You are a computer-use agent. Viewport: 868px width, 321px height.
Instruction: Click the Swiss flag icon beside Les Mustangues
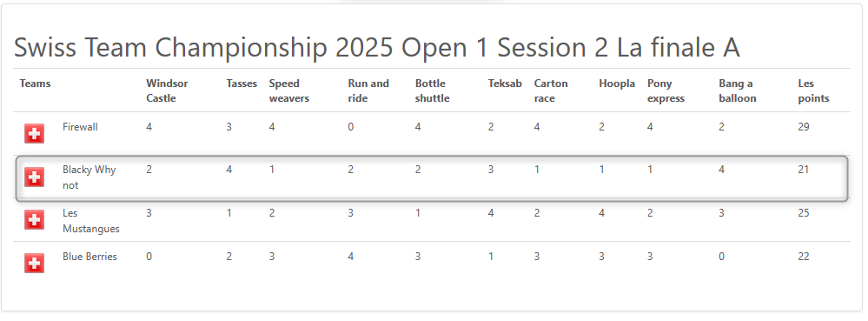[35, 220]
